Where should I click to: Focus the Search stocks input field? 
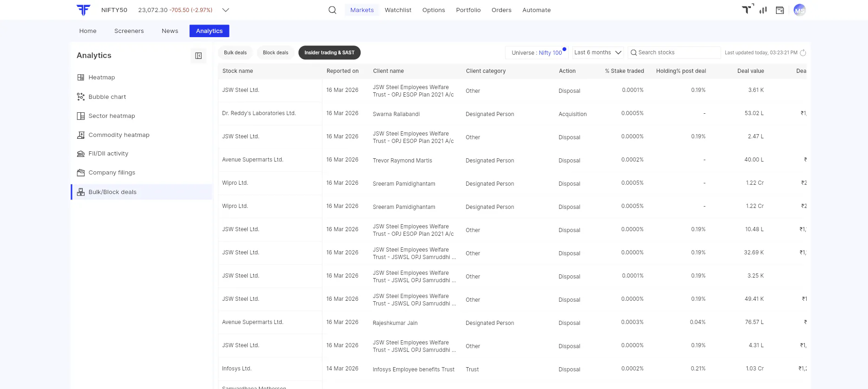(674, 52)
